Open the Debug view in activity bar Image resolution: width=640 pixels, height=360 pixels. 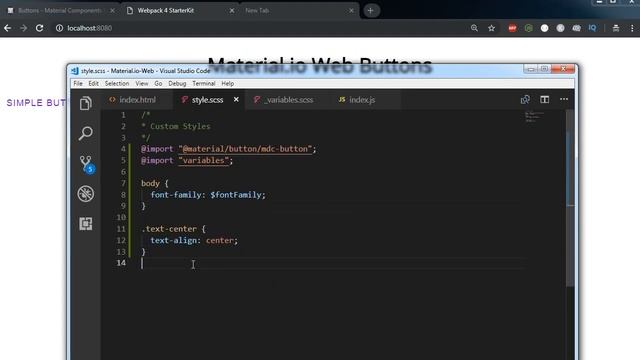(86, 194)
